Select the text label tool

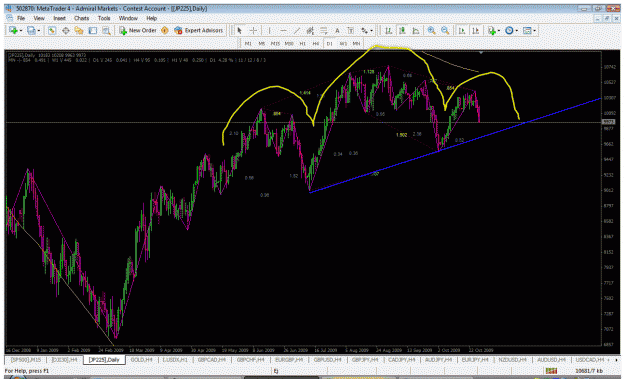point(351,30)
